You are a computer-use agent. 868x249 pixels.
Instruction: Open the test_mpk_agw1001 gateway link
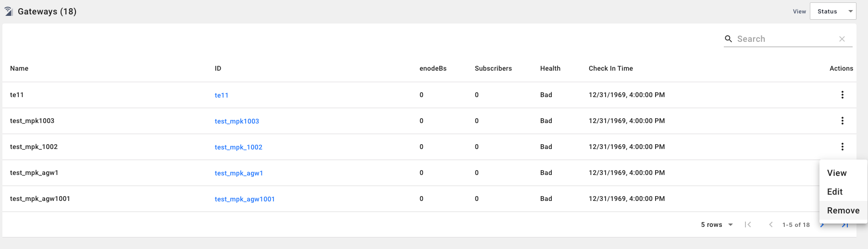coord(245,199)
